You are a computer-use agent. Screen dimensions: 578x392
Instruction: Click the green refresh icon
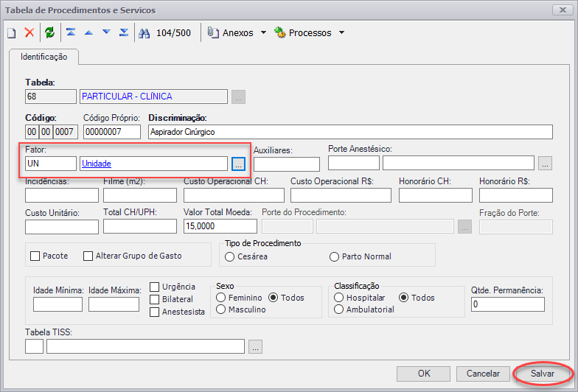click(49, 32)
